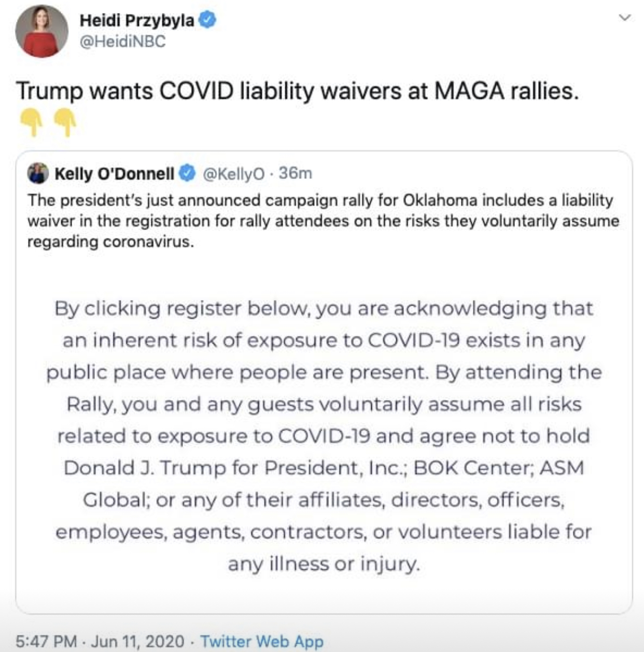Click Heidi Przybyla's profile photo
The width and height of the screenshot is (644, 652).
tap(41, 31)
